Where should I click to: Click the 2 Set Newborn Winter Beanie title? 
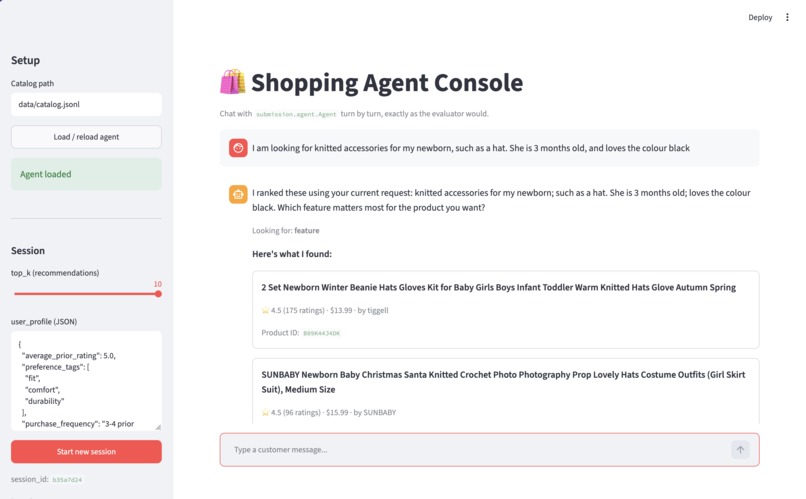pyautogui.click(x=498, y=287)
